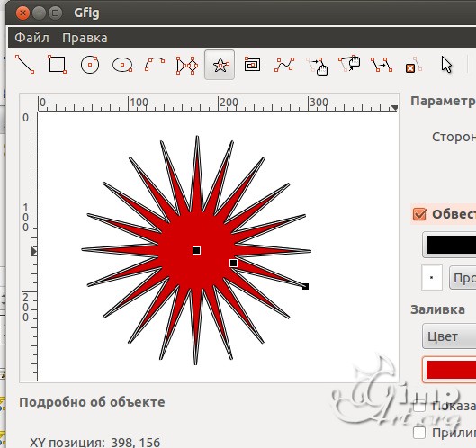Screen dimensions: 476x448
Task: Select the Move single point tool
Action: (349, 65)
